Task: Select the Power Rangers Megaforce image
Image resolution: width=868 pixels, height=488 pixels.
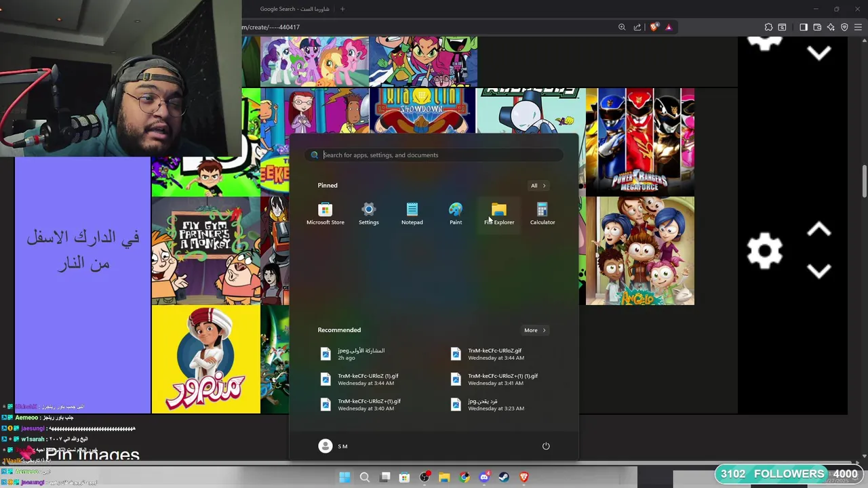Action: pyautogui.click(x=640, y=142)
